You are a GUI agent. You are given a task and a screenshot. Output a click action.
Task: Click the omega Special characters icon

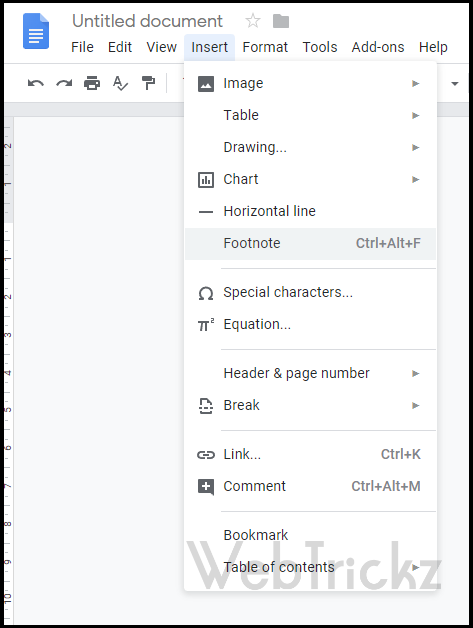point(206,293)
